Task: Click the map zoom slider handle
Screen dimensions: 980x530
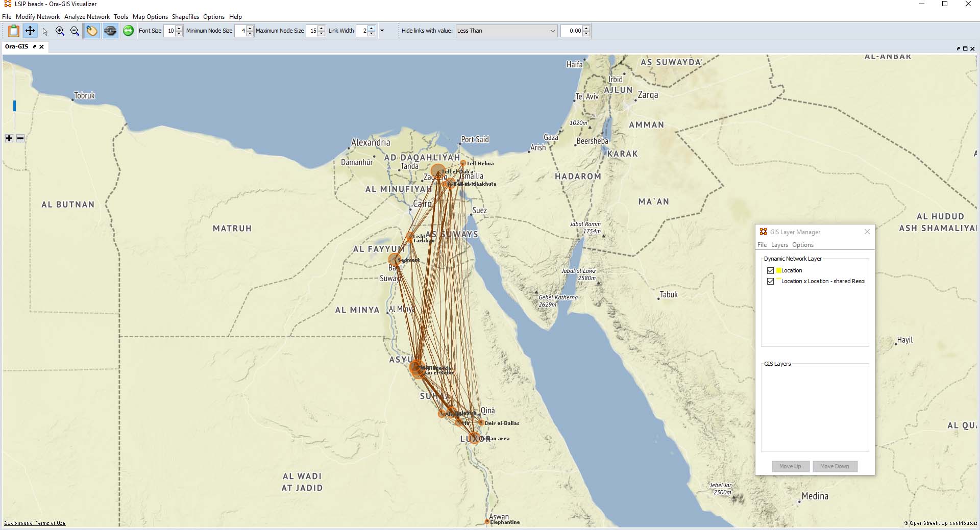Action: [x=14, y=106]
